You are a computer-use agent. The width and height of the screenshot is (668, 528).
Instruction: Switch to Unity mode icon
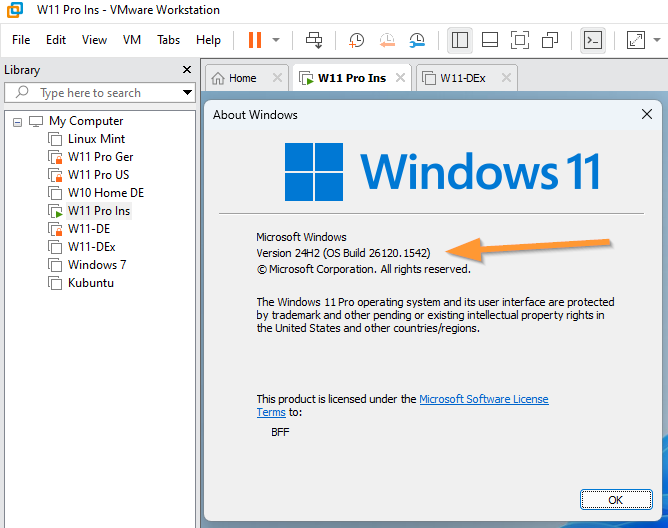click(550, 40)
